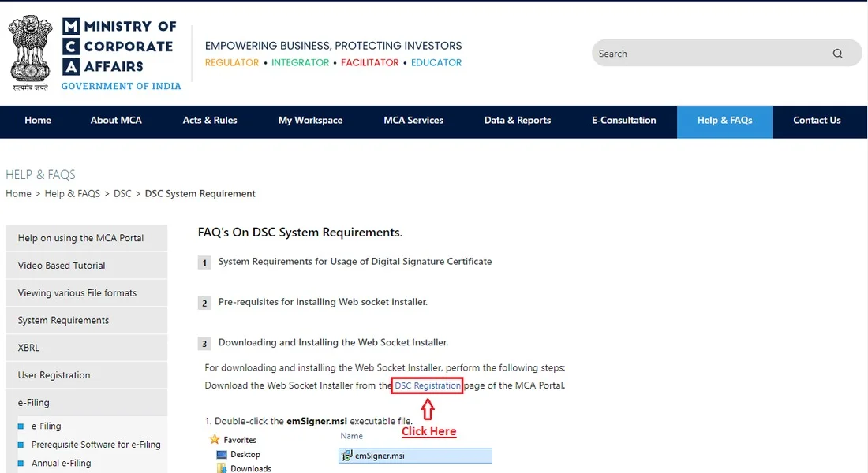Open the MCA Services menu

[413, 120]
